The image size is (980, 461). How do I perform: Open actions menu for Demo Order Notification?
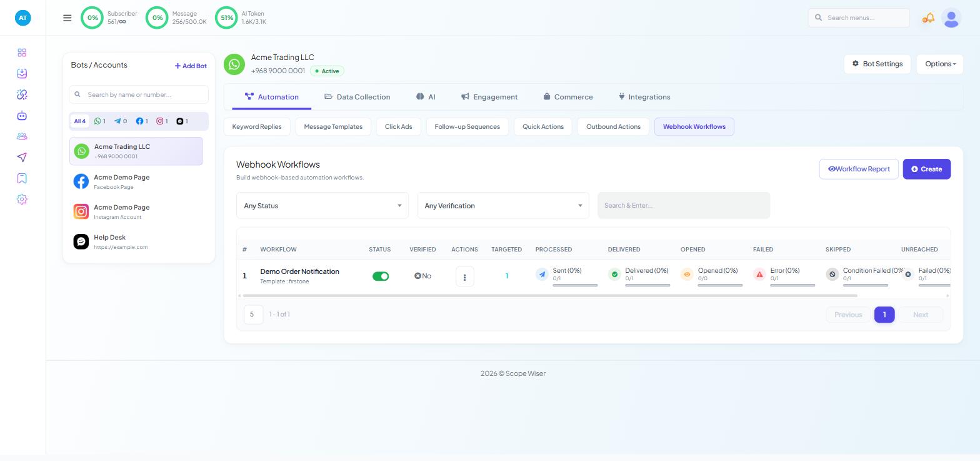tap(464, 276)
